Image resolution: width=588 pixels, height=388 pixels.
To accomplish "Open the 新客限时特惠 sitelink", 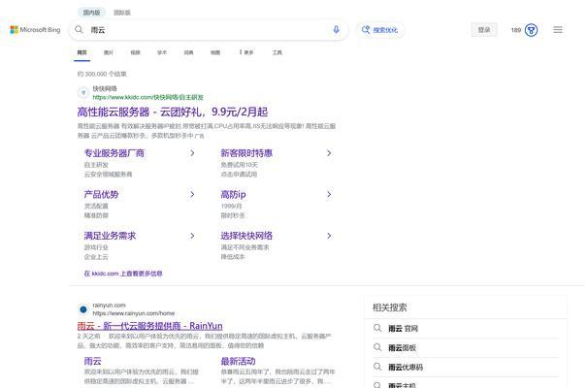I will point(246,153).
